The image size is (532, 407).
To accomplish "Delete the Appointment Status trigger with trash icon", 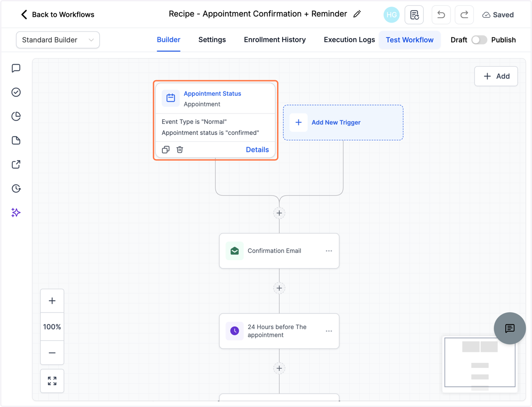I will coord(180,150).
